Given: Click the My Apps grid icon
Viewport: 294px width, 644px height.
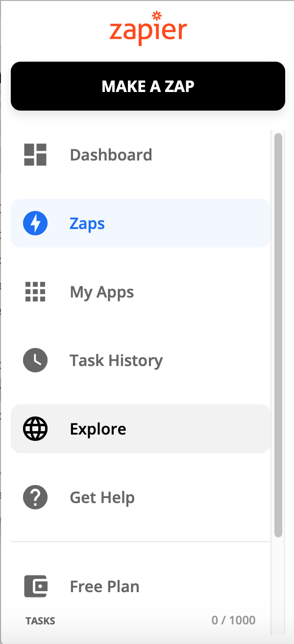Looking at the screenshot, I should pos(35,292).
